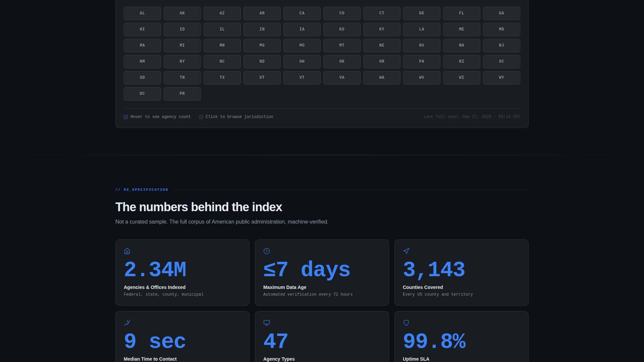Image resolution: width=644 pixels, height=362 pixels.
Task: Open the TX jurisdiction tile
Action: [222, 78]
